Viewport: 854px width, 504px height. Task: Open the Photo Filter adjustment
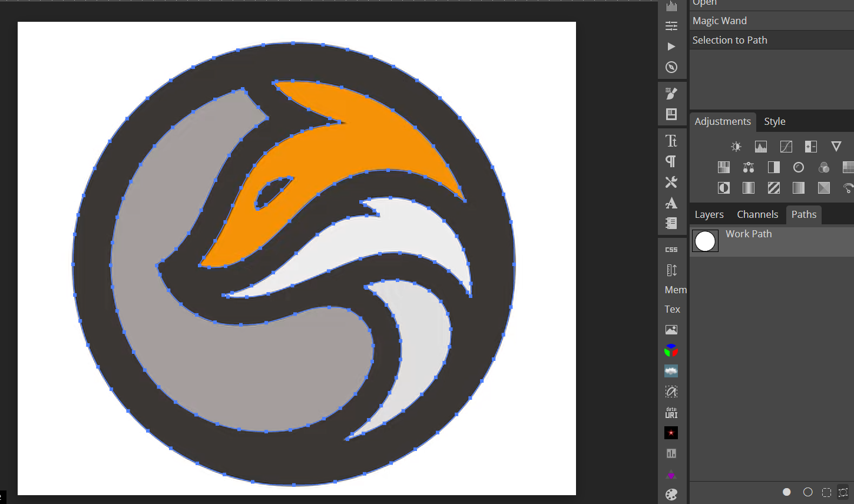coord(799,167)
